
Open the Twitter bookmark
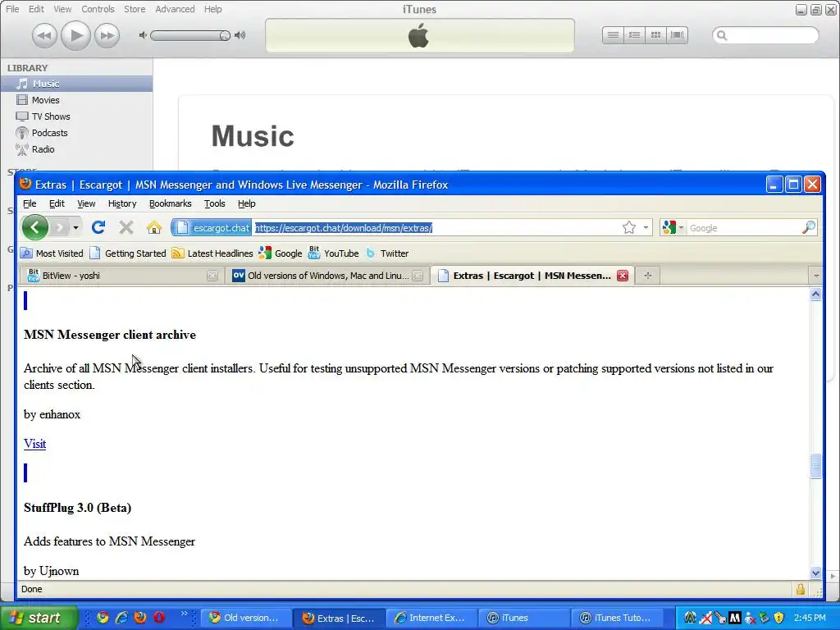[387, 253]
